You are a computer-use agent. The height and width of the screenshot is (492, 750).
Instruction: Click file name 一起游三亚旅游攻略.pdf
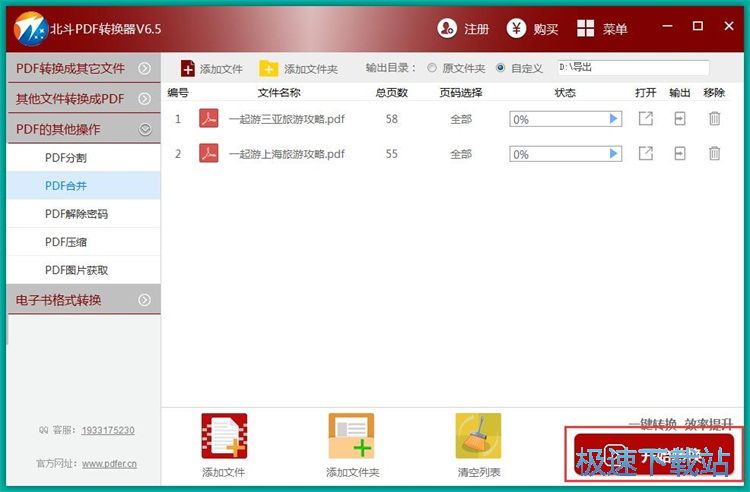click(287, 119)
